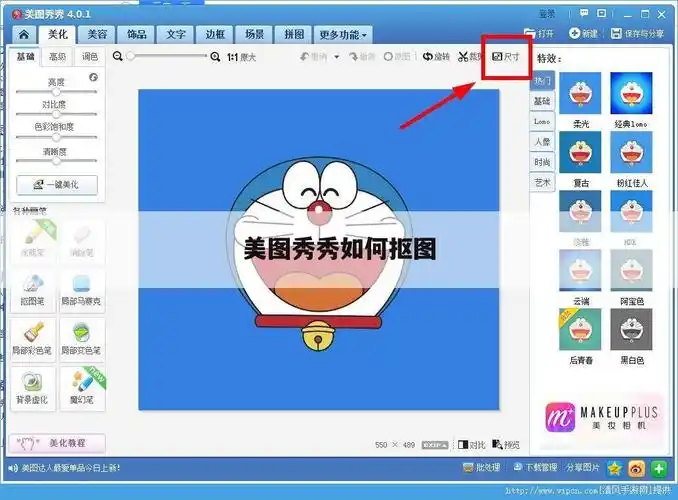
Task: Switch to the 文字 tab
Action: pos(176,34)
